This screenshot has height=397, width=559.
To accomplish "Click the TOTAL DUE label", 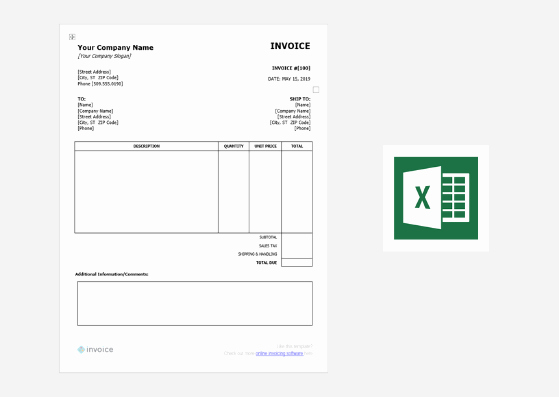I will point(266,263).
